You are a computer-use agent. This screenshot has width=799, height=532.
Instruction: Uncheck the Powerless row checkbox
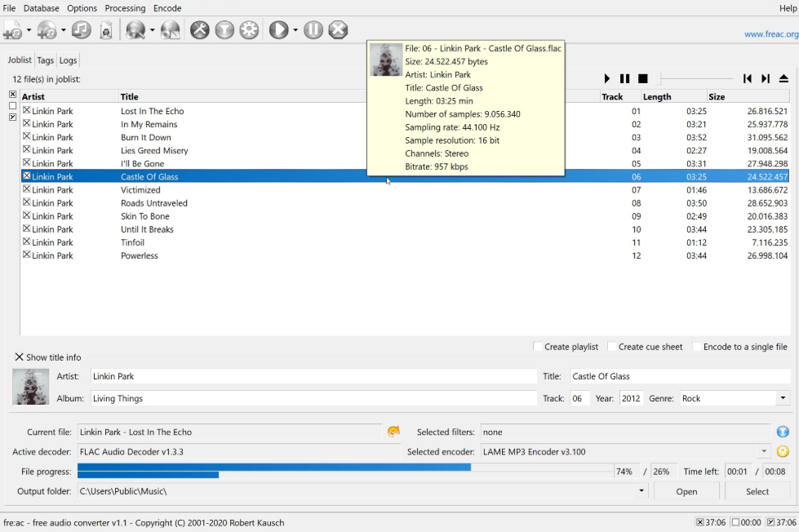pyautogui.click(x=26, y=255)
